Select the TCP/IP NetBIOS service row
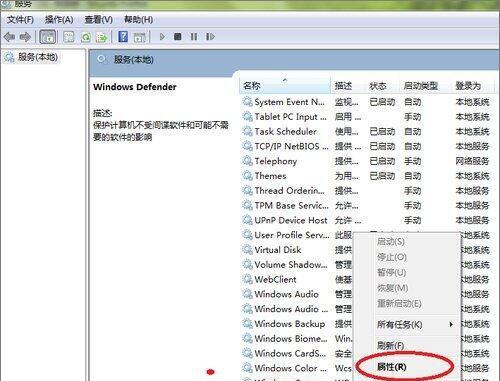500x381 pixels. 367,146
